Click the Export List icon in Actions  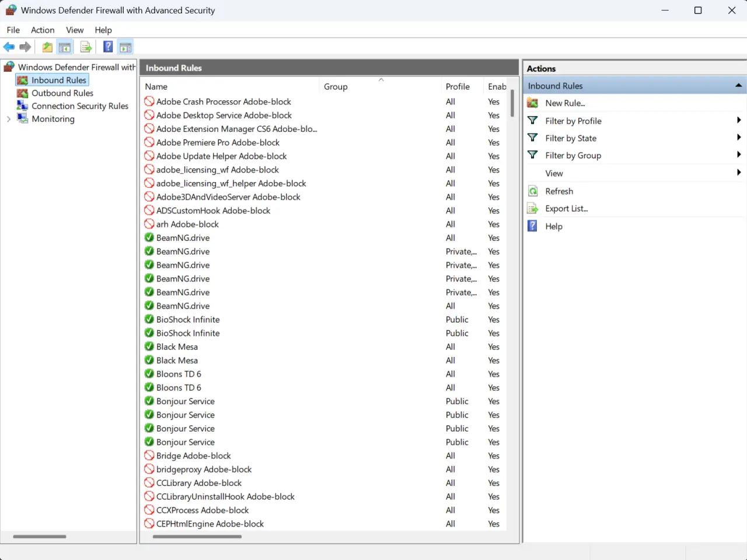[533, 209]
